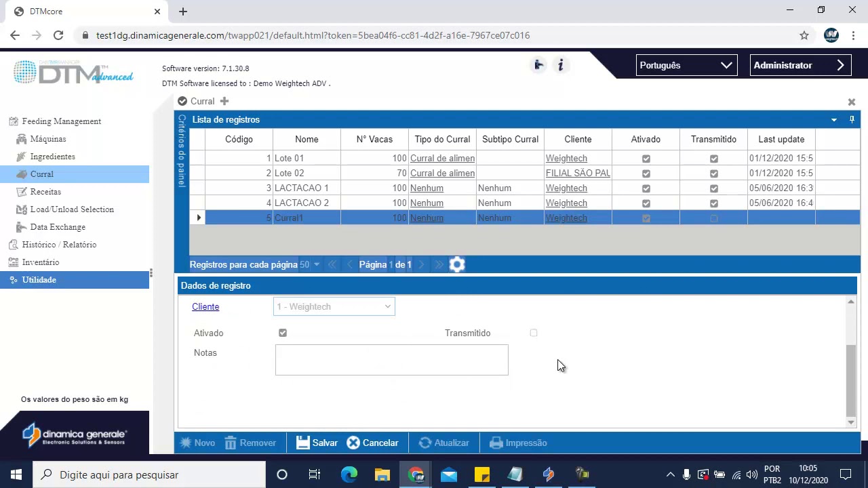Image resolution: width=868 pixels, height=488 pixels.
Task: Open Máquinas in sidebar
Action: [48, 139]
